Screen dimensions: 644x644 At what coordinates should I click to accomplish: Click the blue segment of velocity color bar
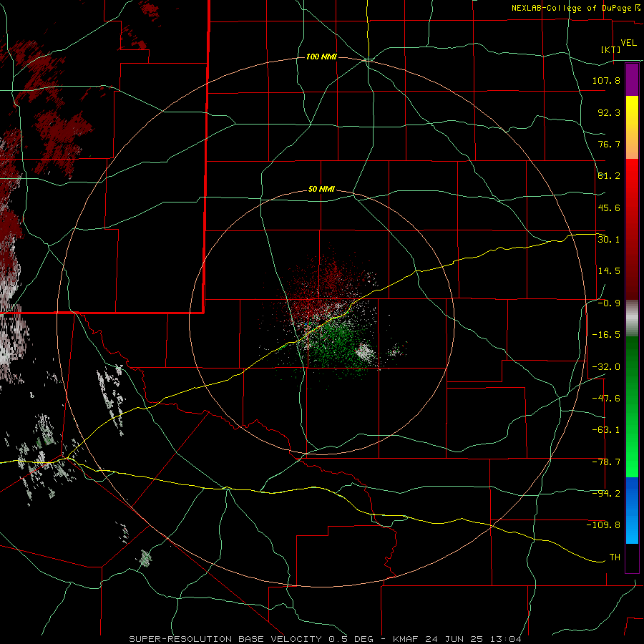[632, 510]
